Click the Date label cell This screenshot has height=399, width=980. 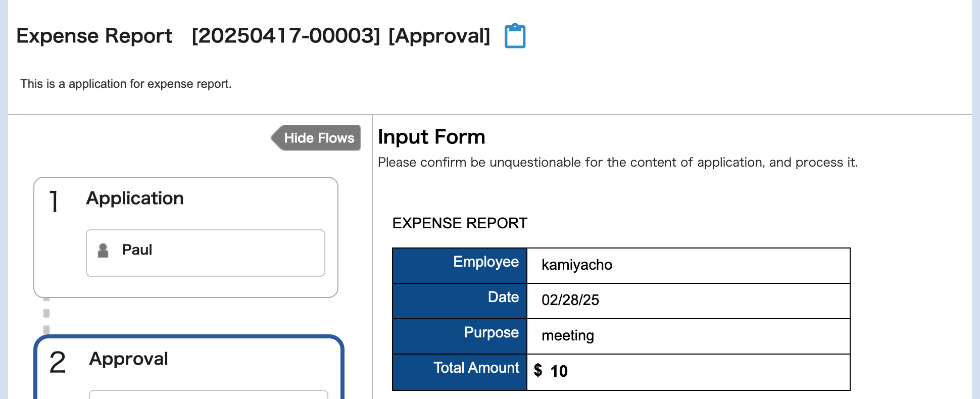(x=460, y=301)
